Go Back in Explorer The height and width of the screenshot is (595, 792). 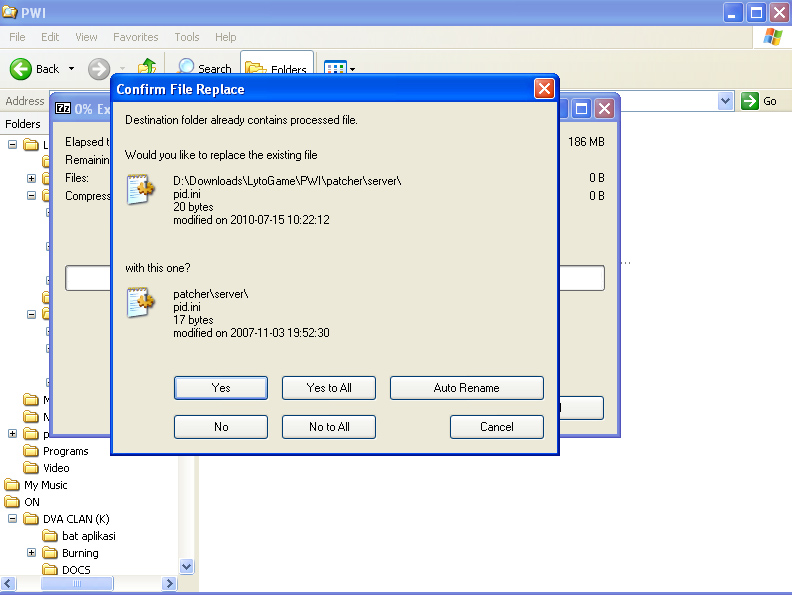[x=35, y=69]
